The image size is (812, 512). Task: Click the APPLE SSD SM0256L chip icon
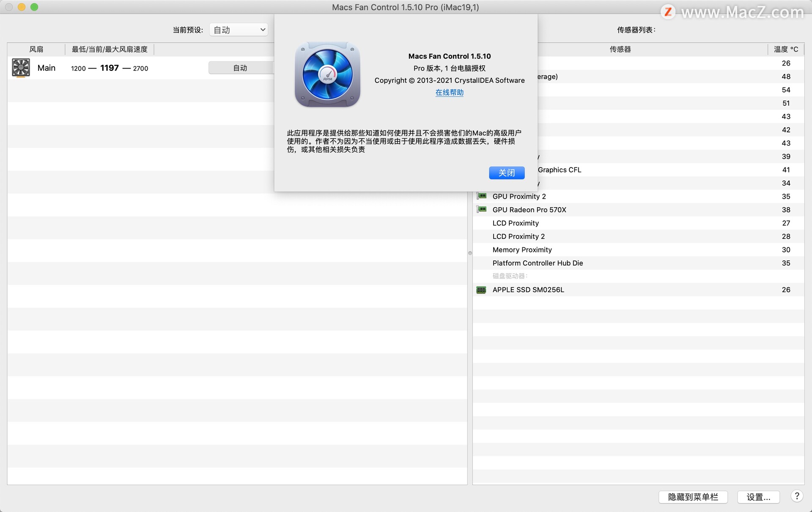click(481, 290)
